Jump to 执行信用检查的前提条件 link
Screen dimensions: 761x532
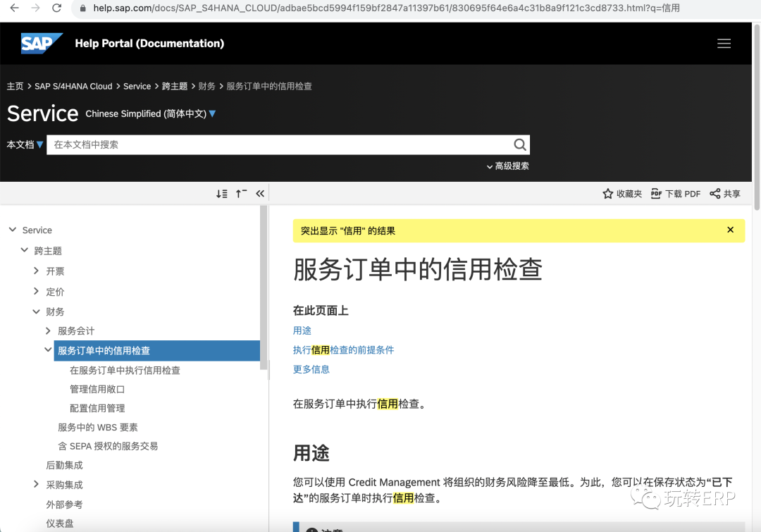[x=344, y=350]
